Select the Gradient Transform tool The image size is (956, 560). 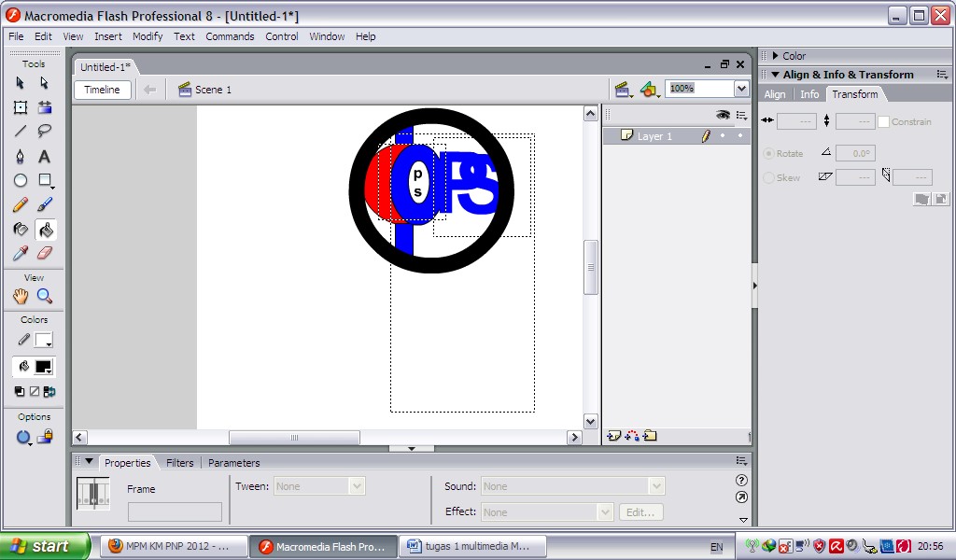[45, 107]
